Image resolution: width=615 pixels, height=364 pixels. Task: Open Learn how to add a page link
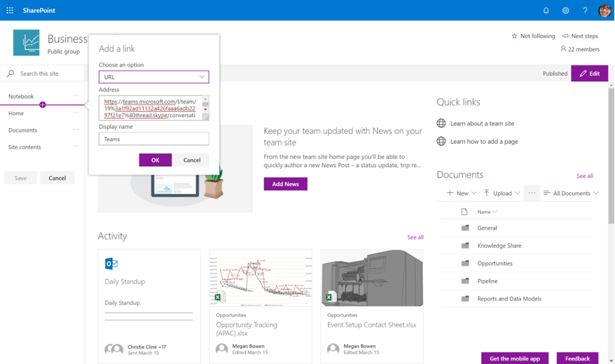click(x=484, y=141)
